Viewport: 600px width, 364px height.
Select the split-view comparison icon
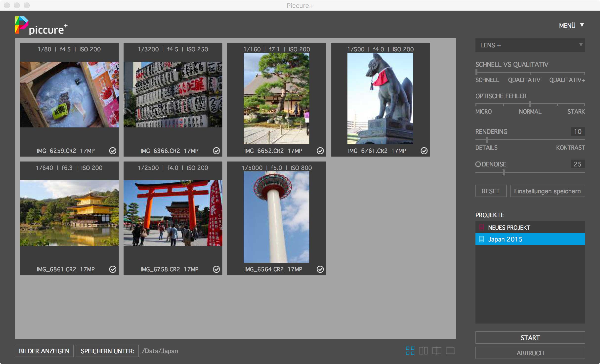point(437,351)
